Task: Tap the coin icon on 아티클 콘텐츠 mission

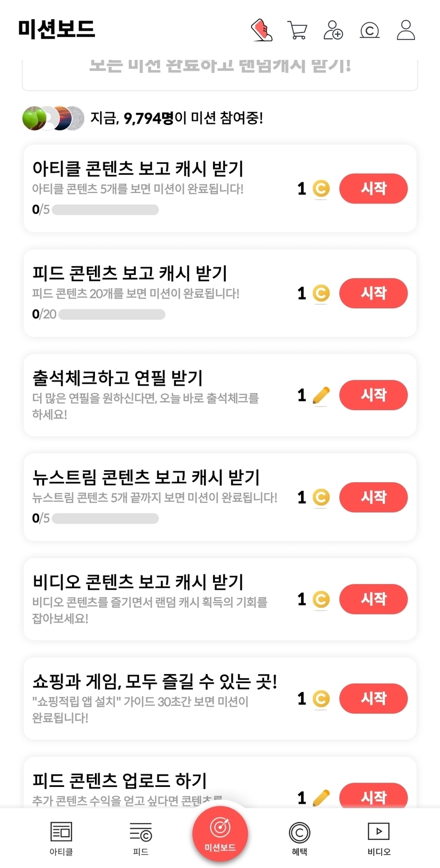Action: point(321,189)
